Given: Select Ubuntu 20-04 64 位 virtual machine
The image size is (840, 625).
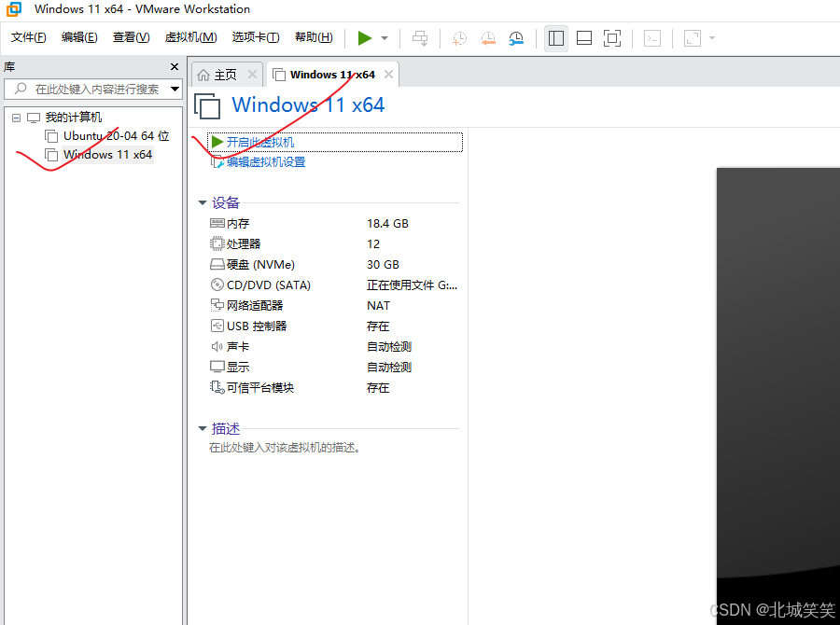Looking at the screenshot, I should pos(117,136).
